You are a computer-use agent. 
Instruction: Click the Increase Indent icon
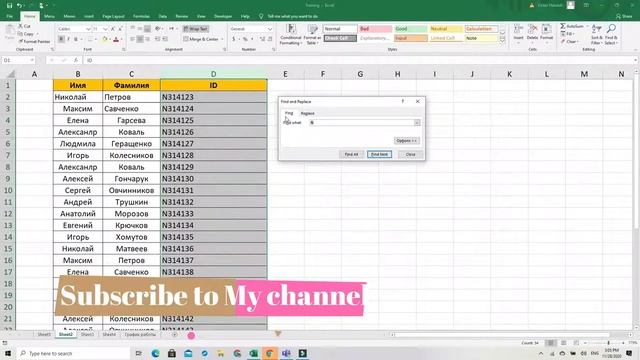click(165, 39)
